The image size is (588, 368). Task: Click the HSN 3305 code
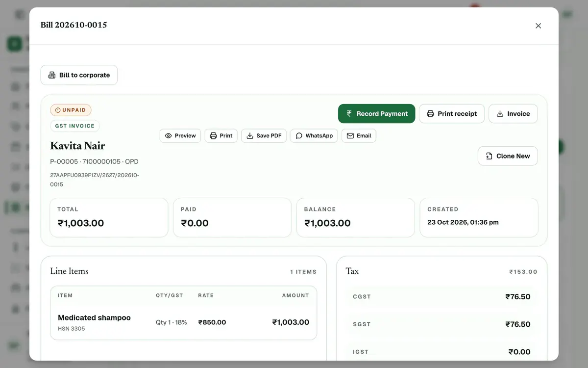(x=72, y=329)
